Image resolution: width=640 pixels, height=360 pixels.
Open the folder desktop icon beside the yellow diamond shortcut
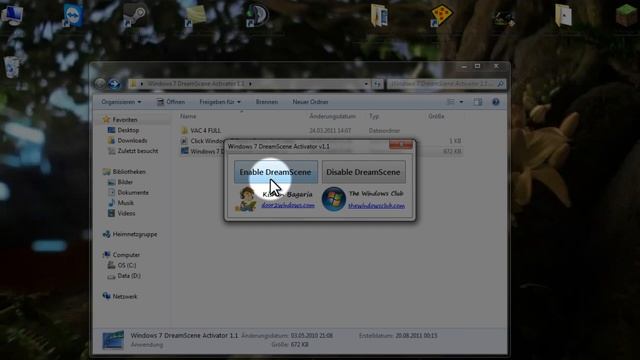pyautogui.click(x=379, y=16)
